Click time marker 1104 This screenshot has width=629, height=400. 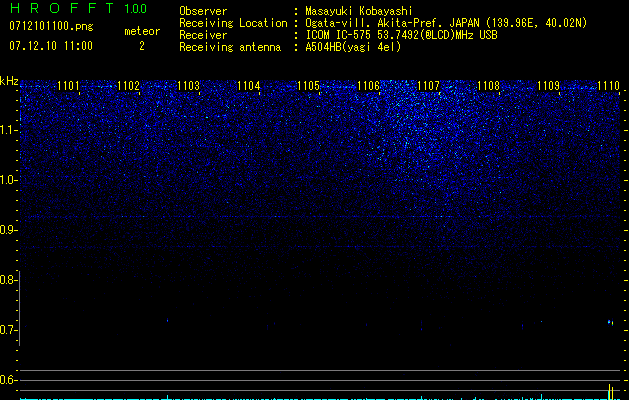(249, 86)
